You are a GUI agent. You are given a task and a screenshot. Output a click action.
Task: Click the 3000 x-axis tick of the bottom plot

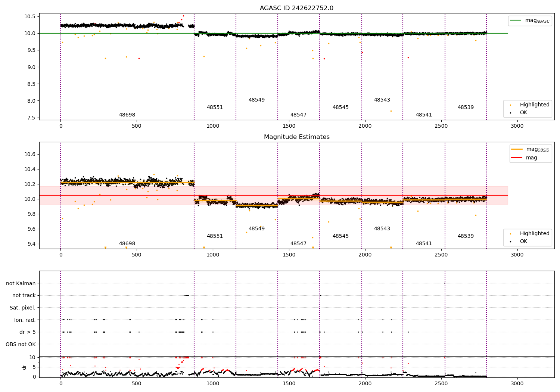517,383
